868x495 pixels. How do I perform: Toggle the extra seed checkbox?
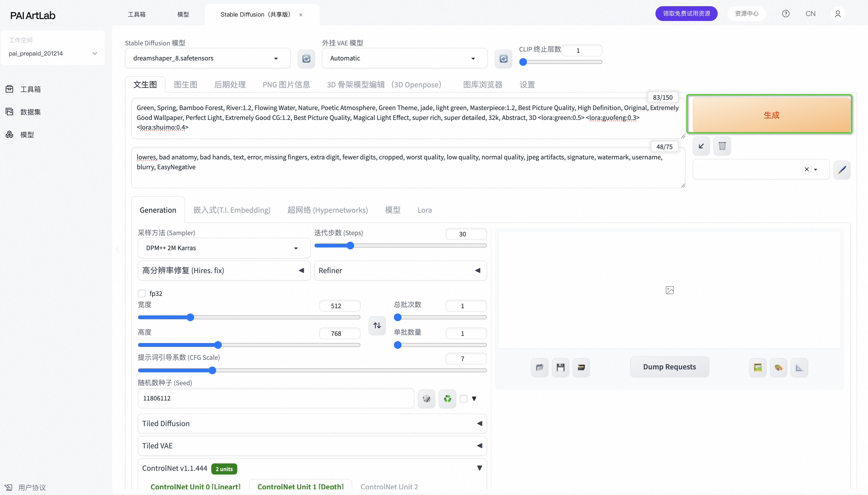click(463, 399)
